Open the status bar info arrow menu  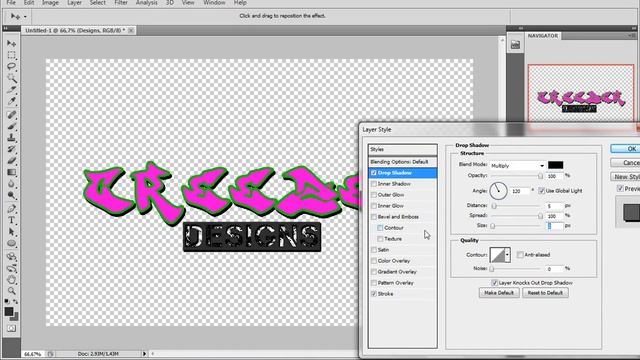(x=144, y=354)
